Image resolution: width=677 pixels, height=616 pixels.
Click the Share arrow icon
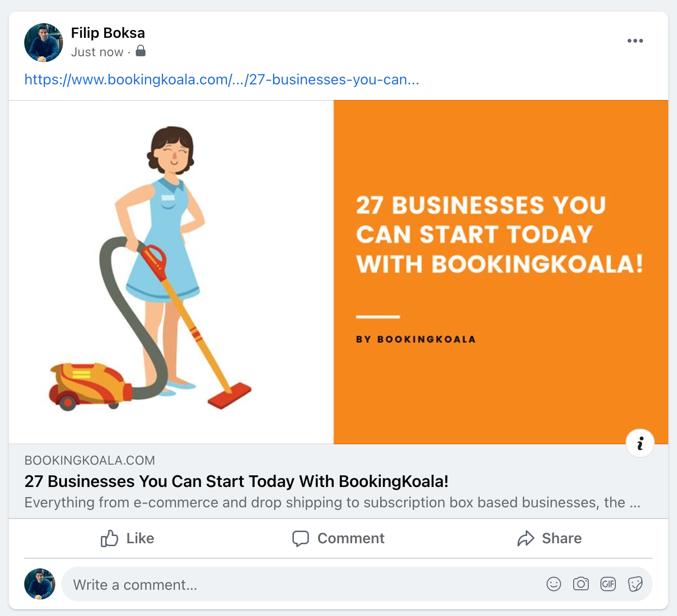point(526,538)
